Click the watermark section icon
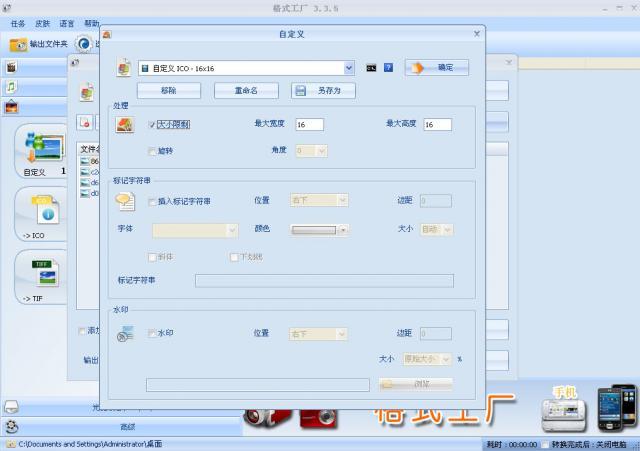This screenshot has width=640, height=451. coord(125,333)
